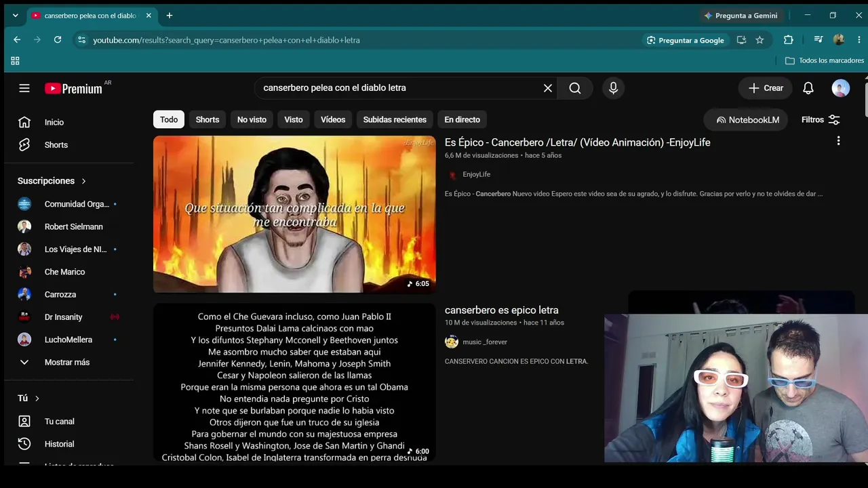This screenshot has width=868, height=488.
Task: Click Preguntar a Google in address bar
Action: pyautogui.click(x=685, y=40)
